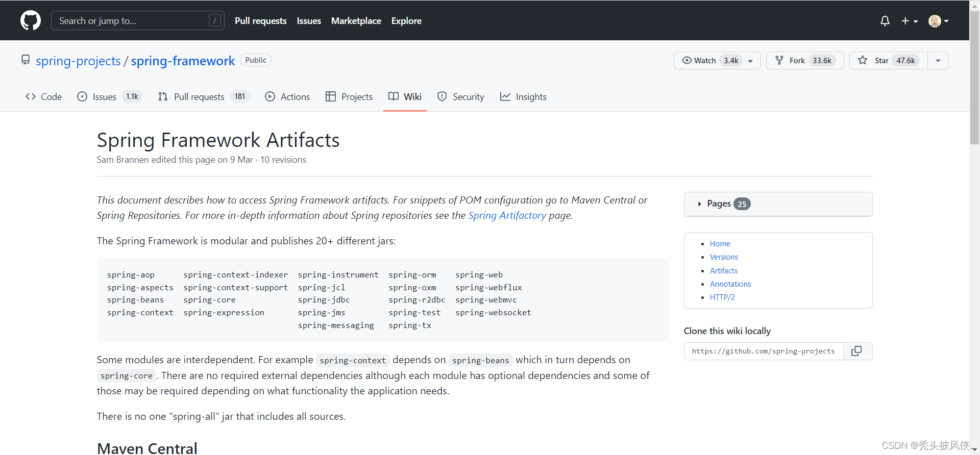Click the spring-core inline code
The image size is (980, 455).
(x=127, y=376)
